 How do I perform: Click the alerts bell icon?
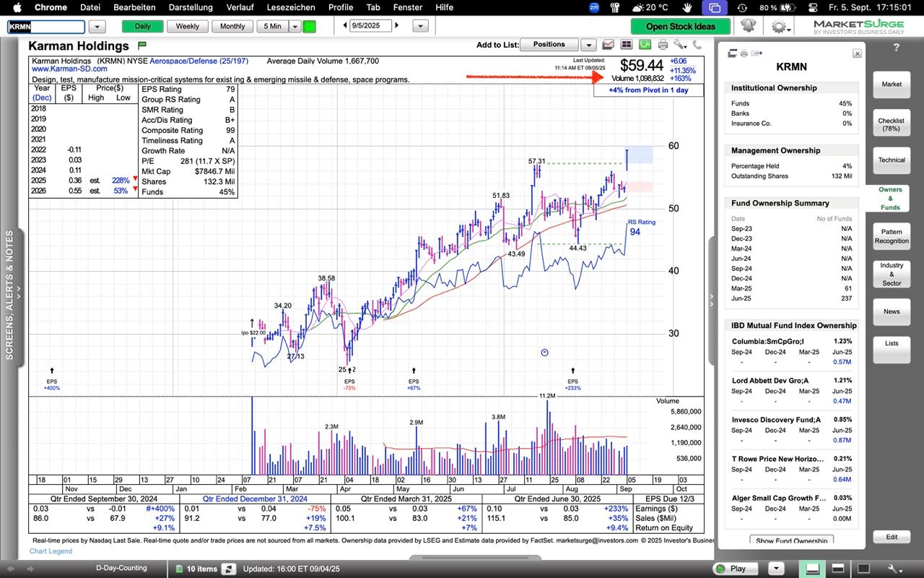click(x=748, y=26)
